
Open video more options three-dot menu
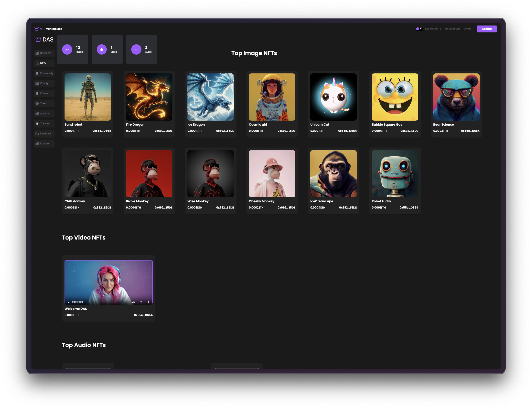148,302
